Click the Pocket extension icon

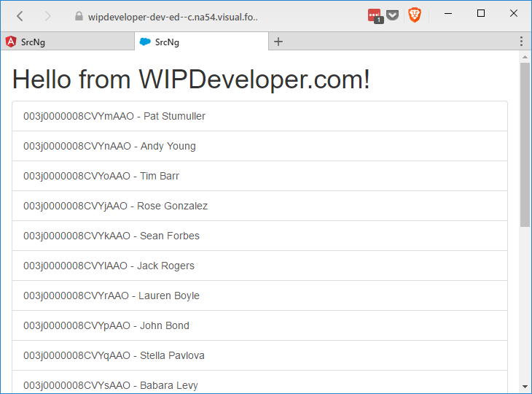(393, 15)
